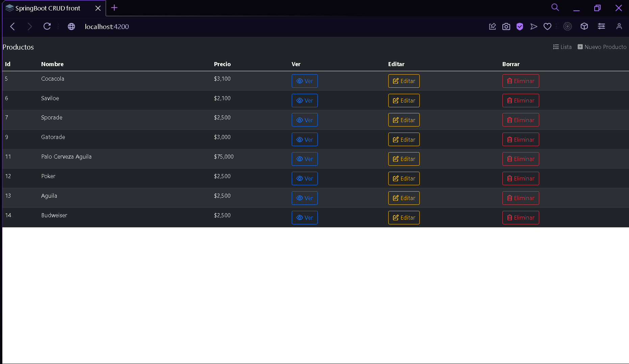Delete the Sporade product
The width and height of the screenshot is (629, 364).
[521, 120]
